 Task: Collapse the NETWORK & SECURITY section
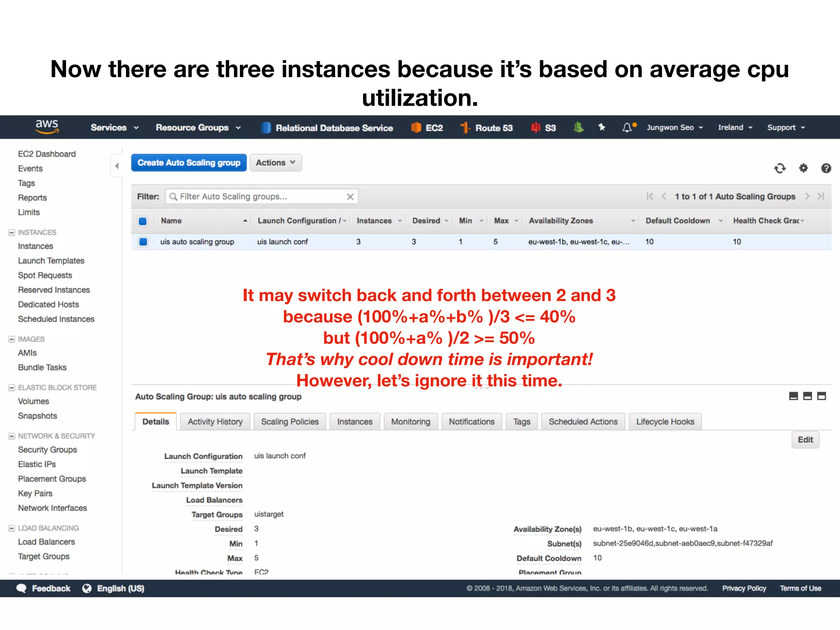(12, 436)
